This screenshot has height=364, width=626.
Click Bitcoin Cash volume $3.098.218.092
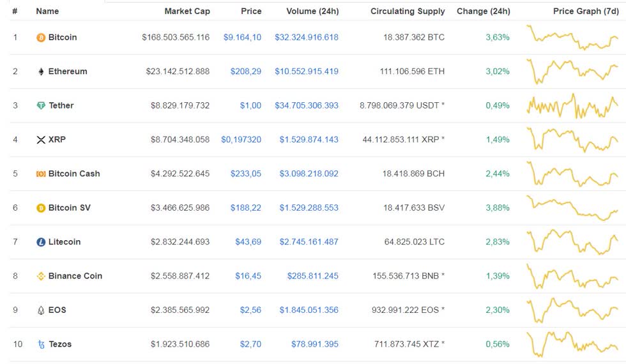tap(309, 174)
